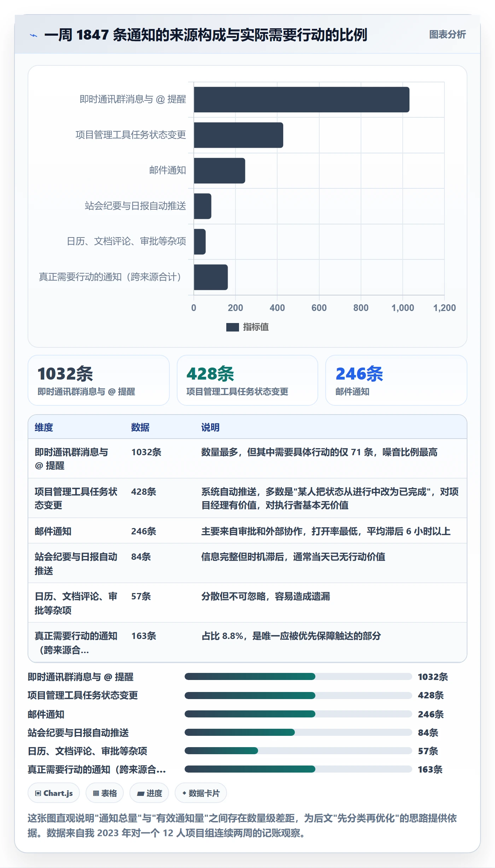Click the progress bar labeled 428条
This screenshot has height=868, width=495.
coord(298,695)
